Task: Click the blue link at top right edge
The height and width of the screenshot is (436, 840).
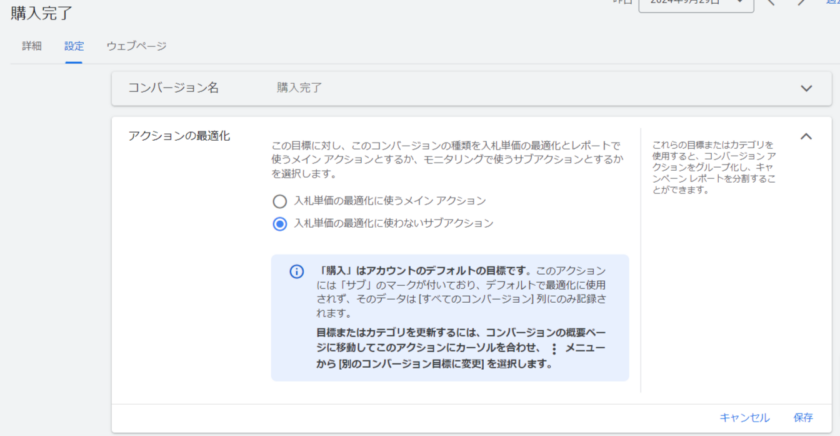Action: (x=833, y=4)
